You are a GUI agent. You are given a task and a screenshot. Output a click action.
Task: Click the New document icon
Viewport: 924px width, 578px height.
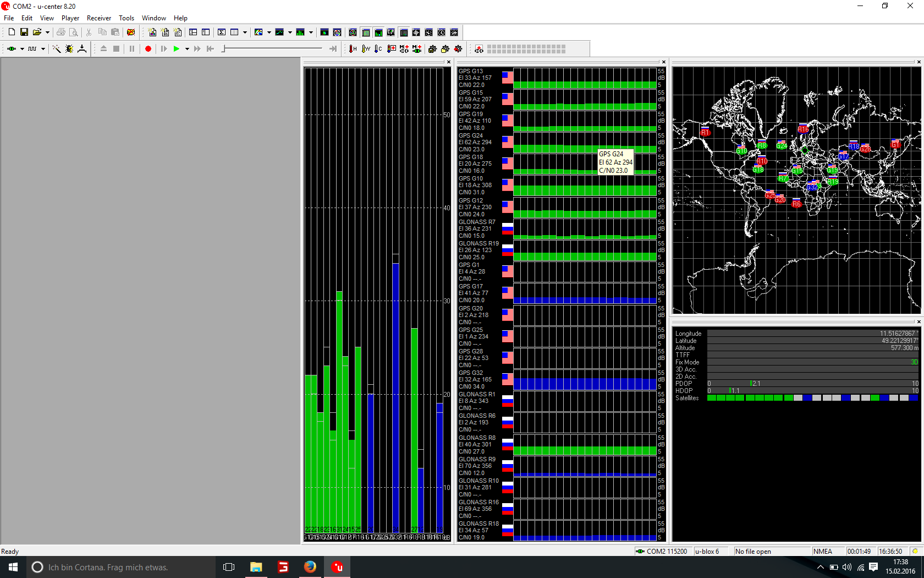click(x=12, y=32)
